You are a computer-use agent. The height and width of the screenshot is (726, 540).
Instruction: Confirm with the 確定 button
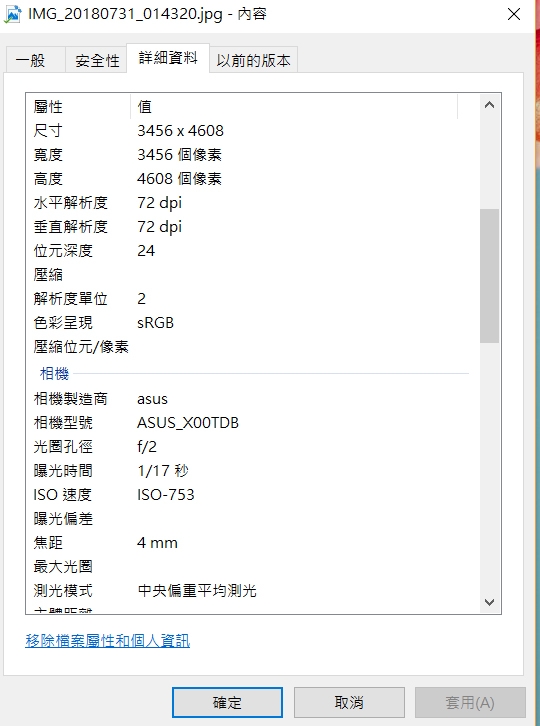[x=227, y=702]
